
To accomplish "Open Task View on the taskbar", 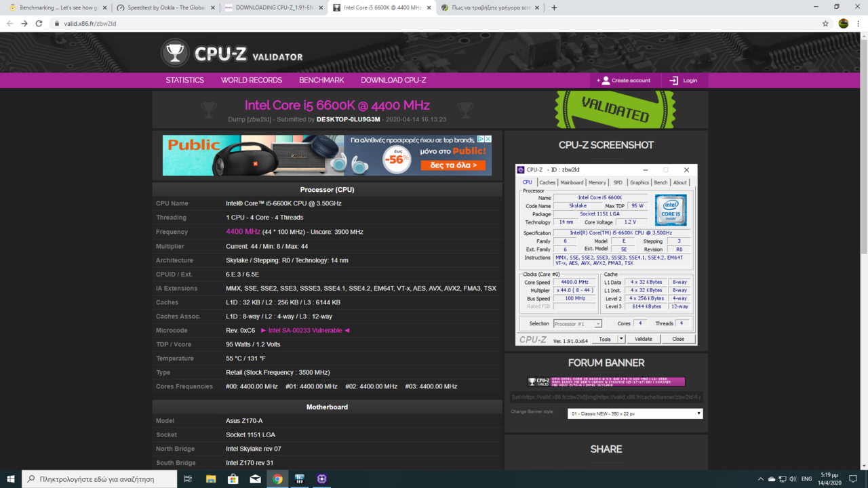I will click(188, 479).
